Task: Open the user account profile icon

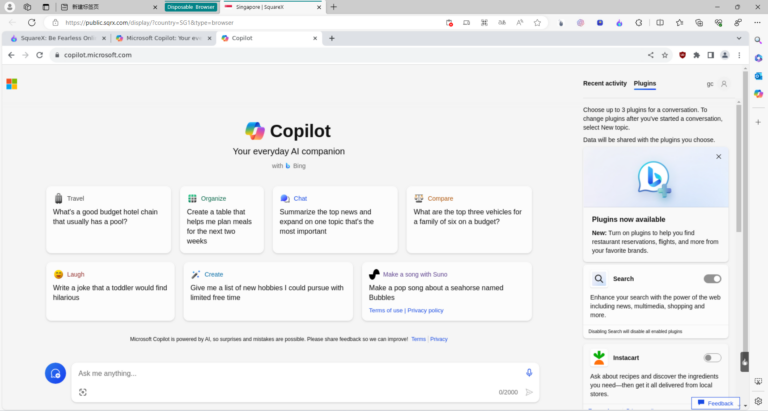Action: pos(724,84)
